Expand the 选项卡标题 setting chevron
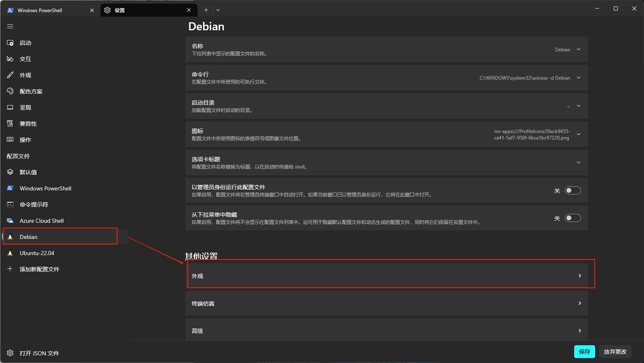The height and width of the screenshot is (363, 644). tap(579, 163)
